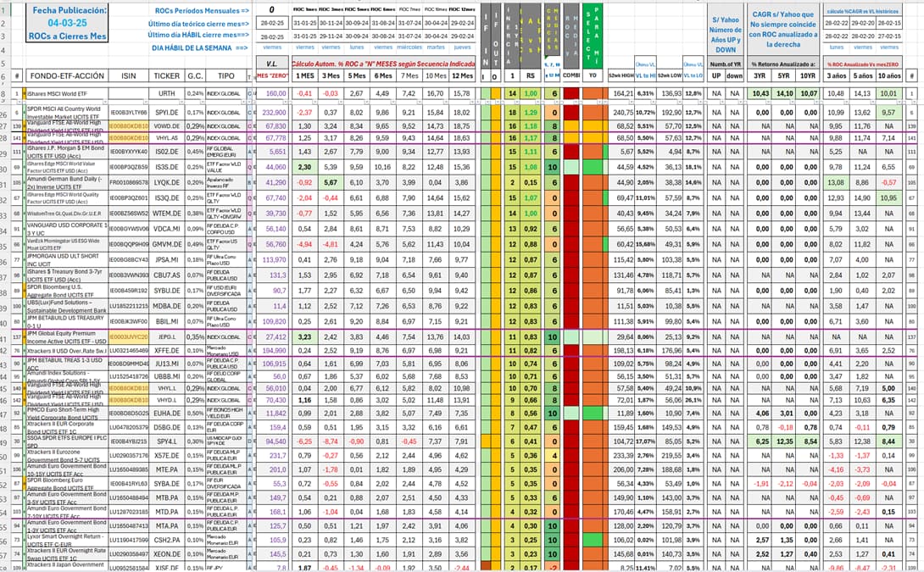Select the FONDO-ETF-ACCIÓN header cell
Screen dimensions: 924x572
pos(67,76)
